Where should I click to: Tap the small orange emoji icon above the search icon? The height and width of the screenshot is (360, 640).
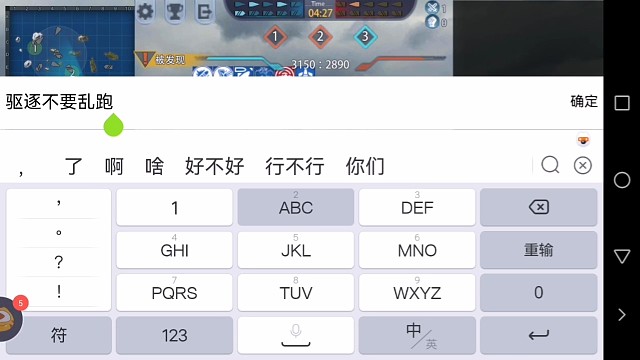tap(583, 140)
